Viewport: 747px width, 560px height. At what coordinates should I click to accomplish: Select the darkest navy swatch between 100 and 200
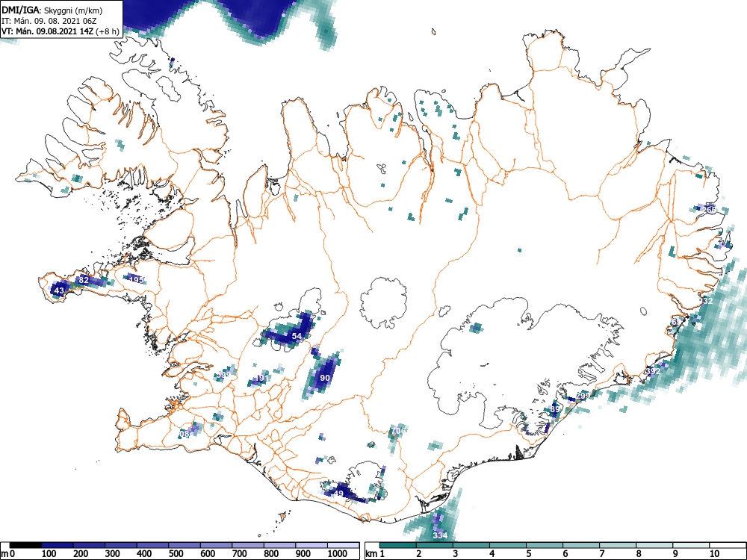(x=58, y=545)
